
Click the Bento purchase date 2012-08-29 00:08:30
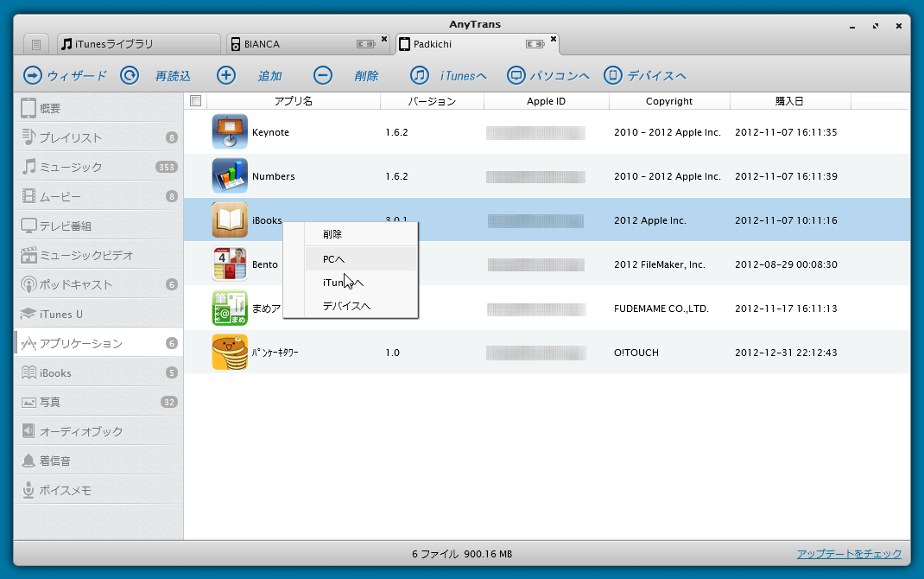point(786,264)
